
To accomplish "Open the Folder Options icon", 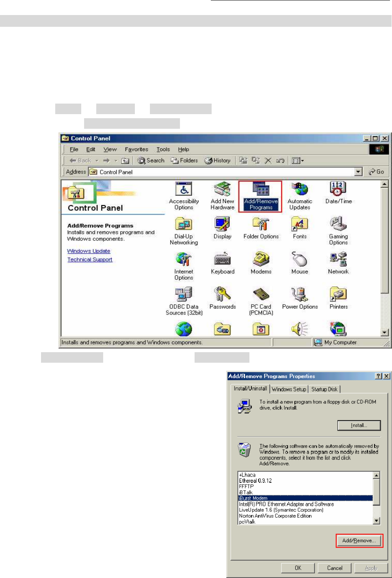I will pyautogui.click(x=261, y=228).
